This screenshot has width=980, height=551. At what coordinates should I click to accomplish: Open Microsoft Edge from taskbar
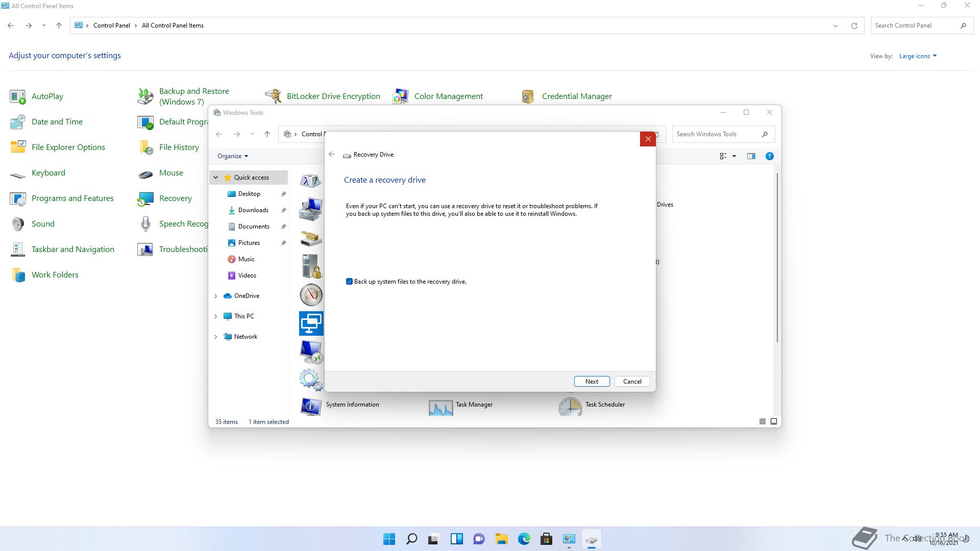pos(524,539)
